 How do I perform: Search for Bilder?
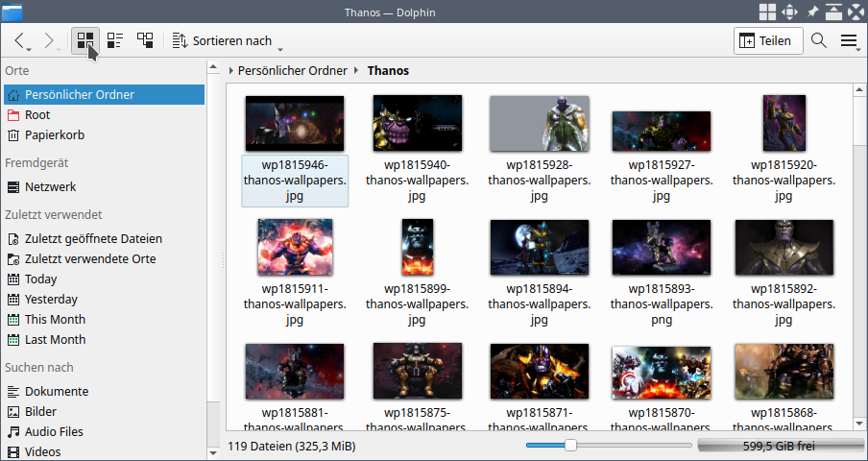[104, 412]
